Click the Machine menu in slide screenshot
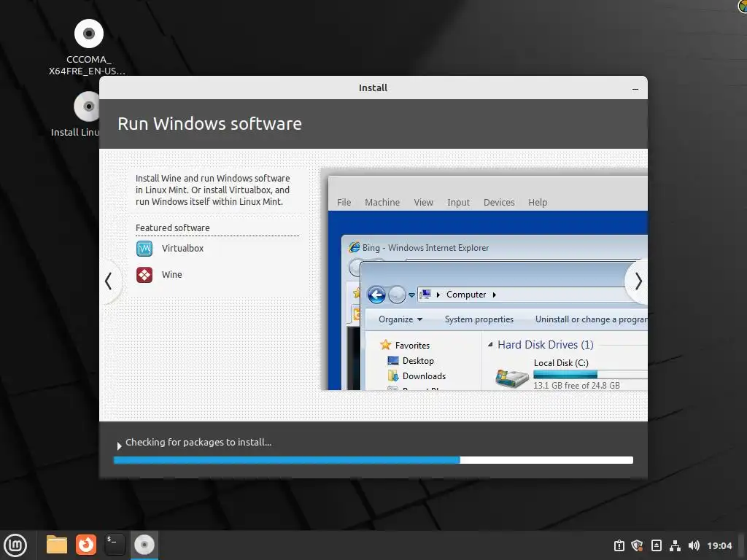This screenshot has width=747, height=560. pyautogui.click(x=382, y=203)
